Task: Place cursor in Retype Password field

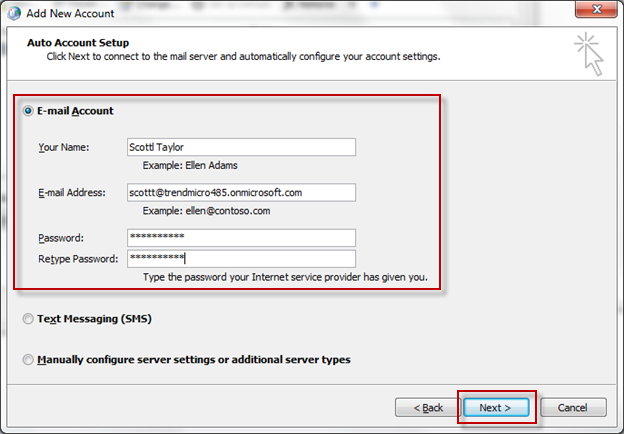Action: [x=241, y=258]
